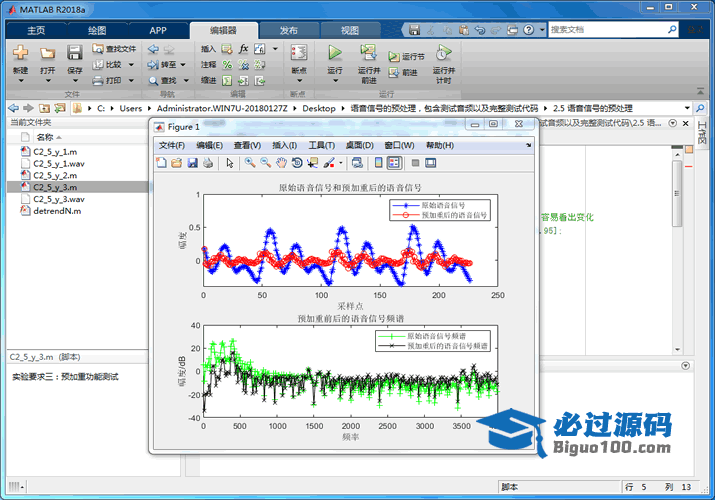Select the Pan hand tool in Figure 1

click(x=282, y=163)
